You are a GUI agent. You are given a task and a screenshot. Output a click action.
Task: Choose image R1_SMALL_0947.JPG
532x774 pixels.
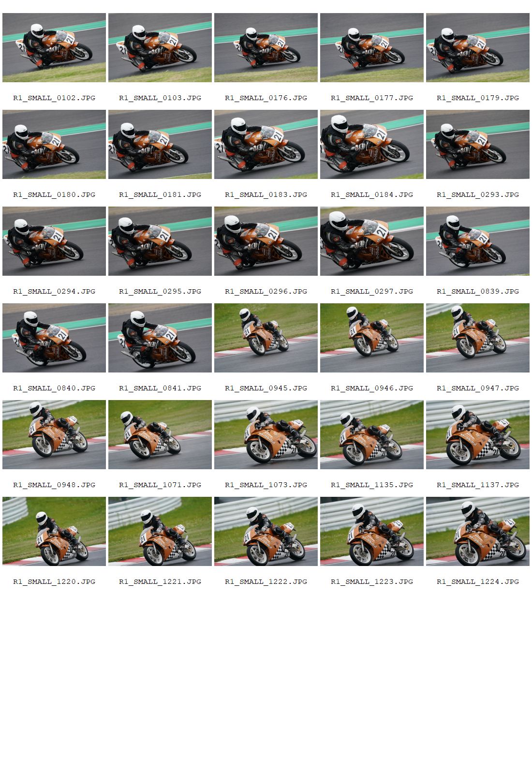[x=478, y=338]
